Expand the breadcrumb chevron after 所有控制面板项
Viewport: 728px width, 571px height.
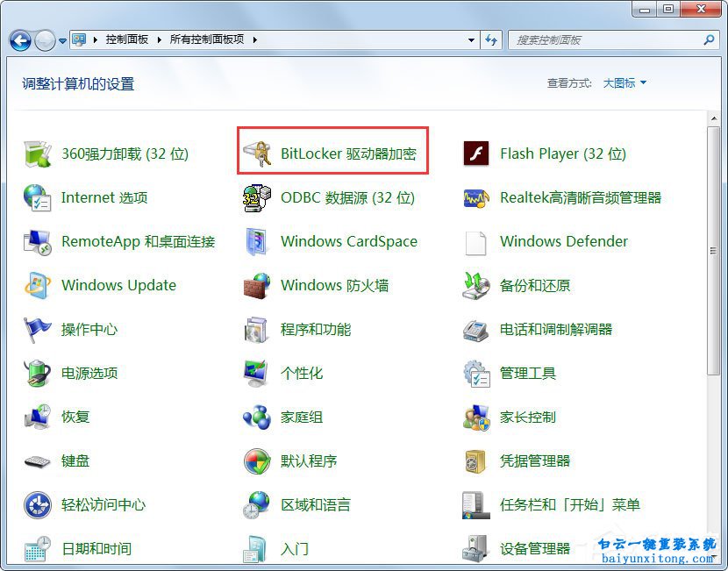pos(253,39)
